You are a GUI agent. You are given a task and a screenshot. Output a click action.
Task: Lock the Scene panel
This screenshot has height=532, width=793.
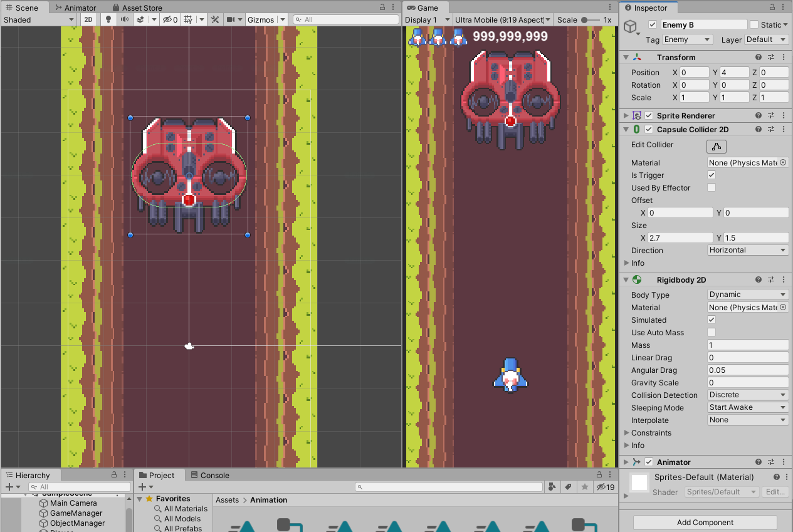click(382, 8)
